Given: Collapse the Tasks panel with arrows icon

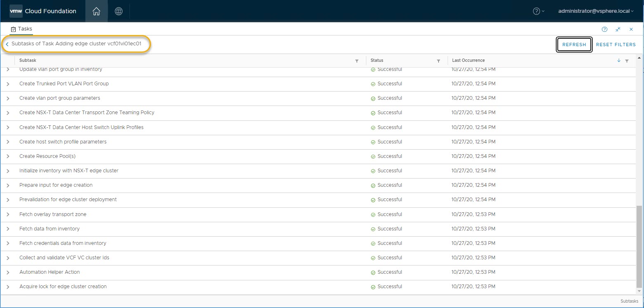Looking at the screenshot, I should (618, 29).
